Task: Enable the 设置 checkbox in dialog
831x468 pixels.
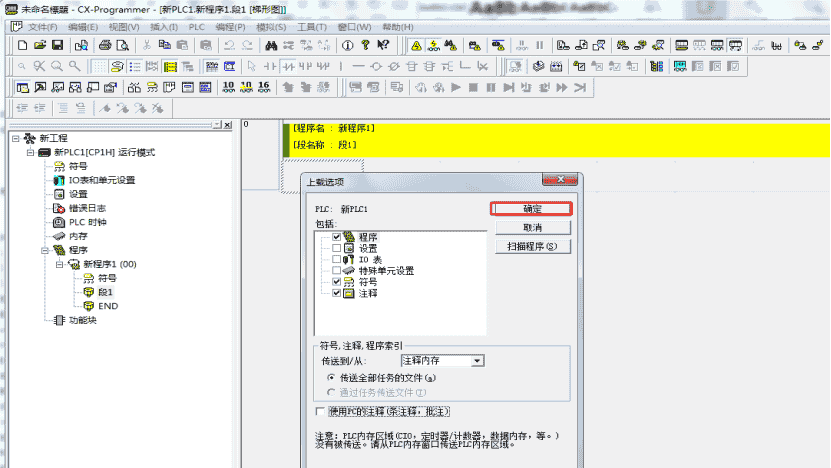Action: click(336, 248)
